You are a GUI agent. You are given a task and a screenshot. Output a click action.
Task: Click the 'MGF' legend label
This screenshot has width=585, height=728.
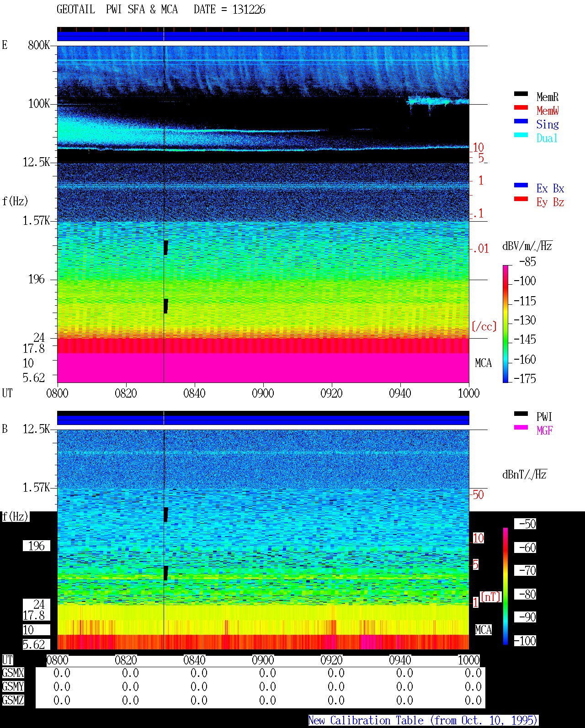(x=544, y=430)
